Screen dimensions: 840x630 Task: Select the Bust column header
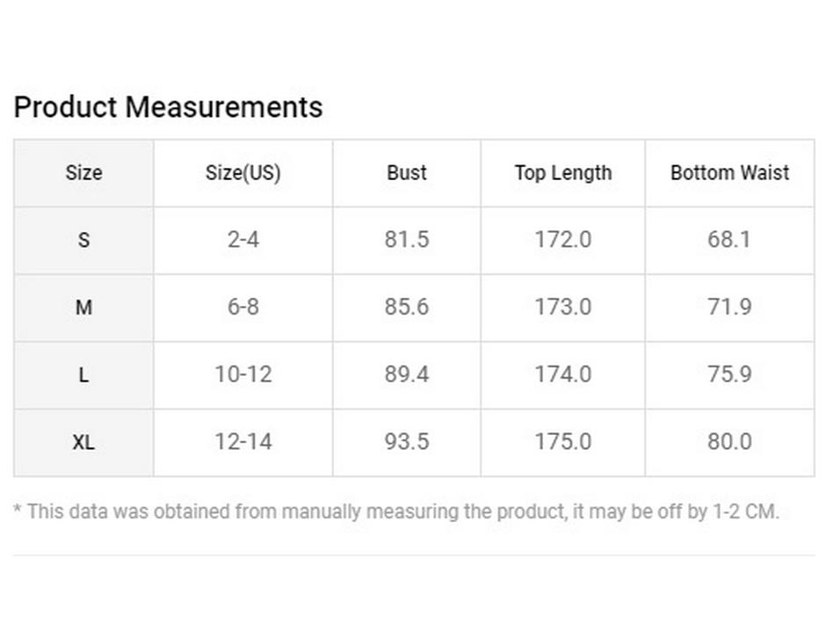click(x=407, y=173)
